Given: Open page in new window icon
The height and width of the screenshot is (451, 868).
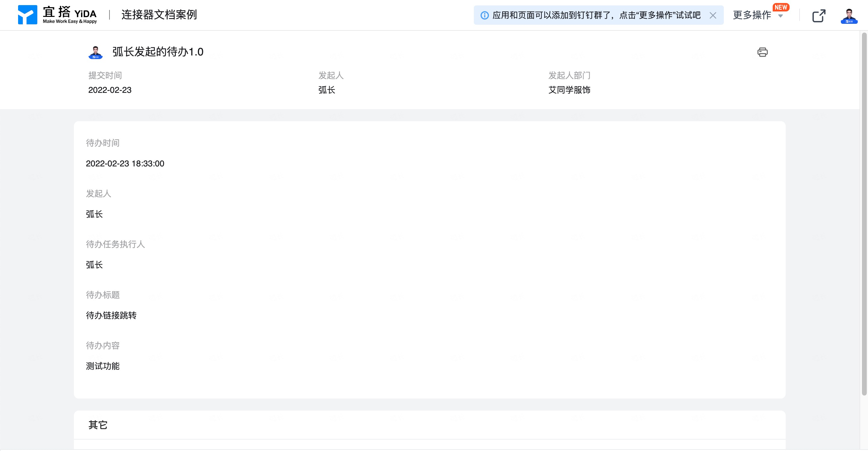Looking at the screenshot, I should coord(819,15).
